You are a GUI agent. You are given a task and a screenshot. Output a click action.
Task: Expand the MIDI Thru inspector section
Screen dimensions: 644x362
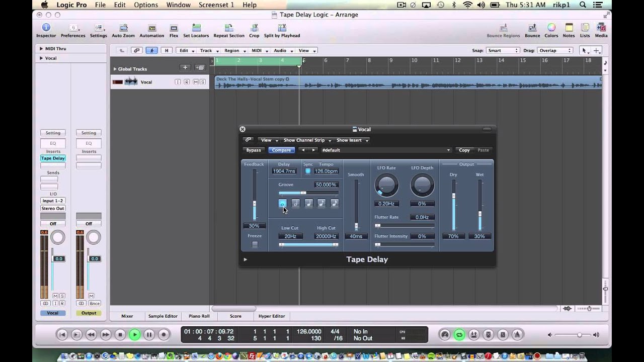coord(41,49)
